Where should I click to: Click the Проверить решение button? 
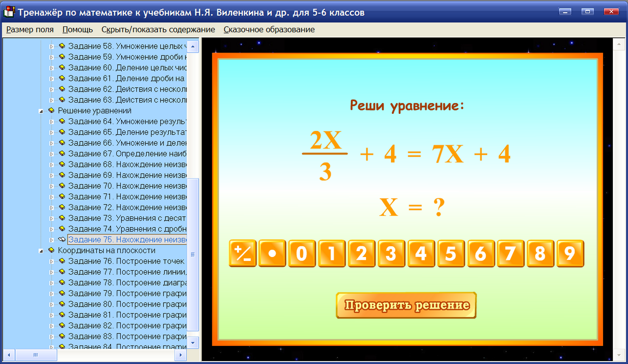(x=406, y=305)
